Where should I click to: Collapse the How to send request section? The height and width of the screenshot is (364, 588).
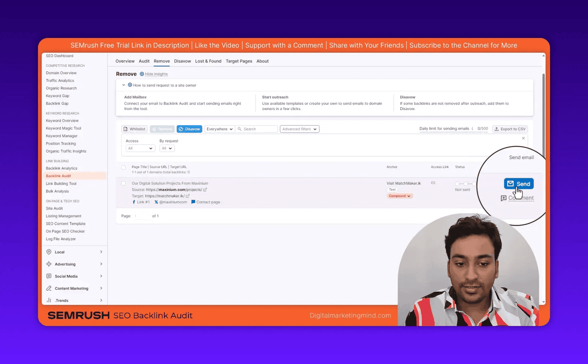[x=124, y=85]
